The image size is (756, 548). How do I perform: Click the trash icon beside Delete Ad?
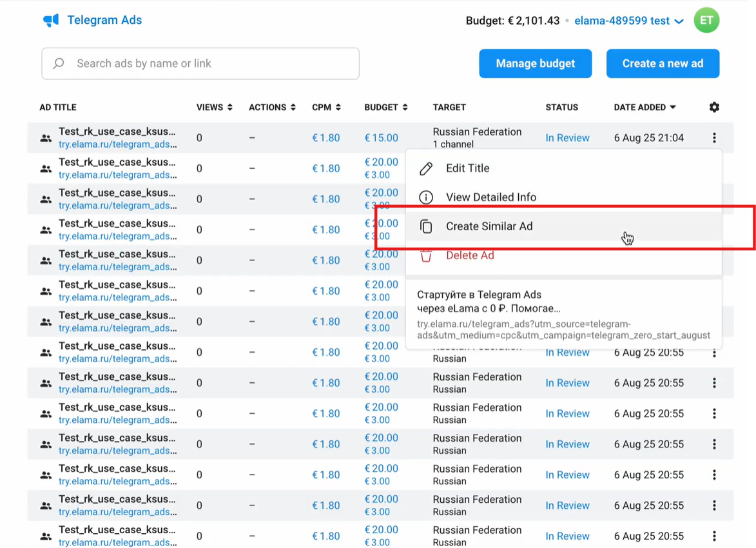(x=426, y=255)
